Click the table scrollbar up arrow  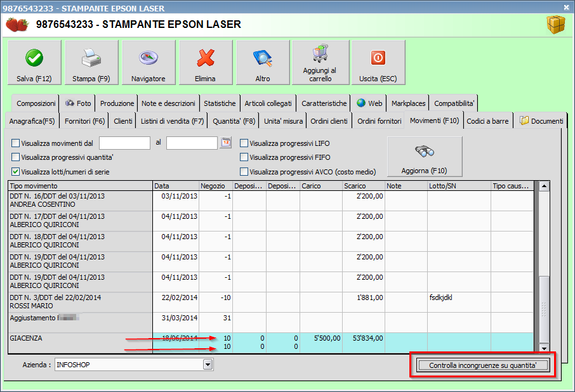tap(544, 186)
